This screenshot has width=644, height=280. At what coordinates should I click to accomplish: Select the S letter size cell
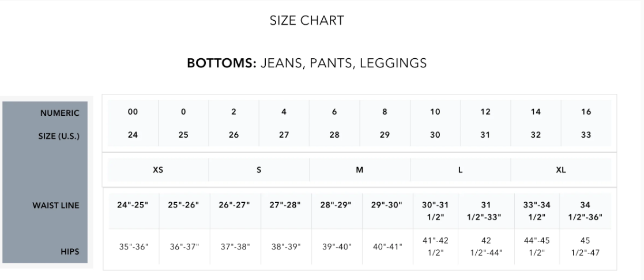tap(259, 170)
